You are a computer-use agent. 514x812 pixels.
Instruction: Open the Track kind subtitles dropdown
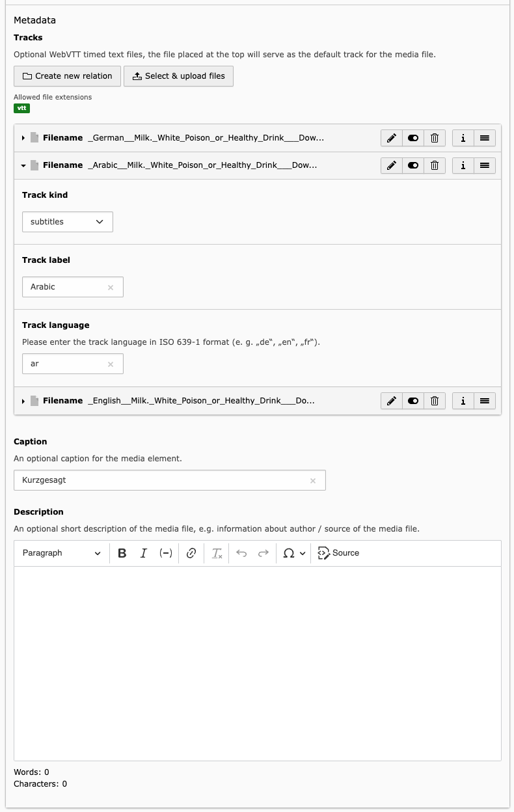(68, 222)
